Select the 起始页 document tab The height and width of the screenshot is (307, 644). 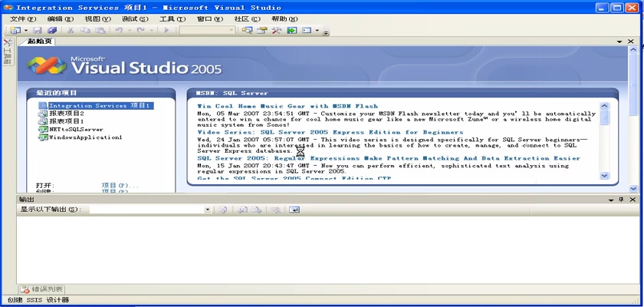[x=39, y=41]
